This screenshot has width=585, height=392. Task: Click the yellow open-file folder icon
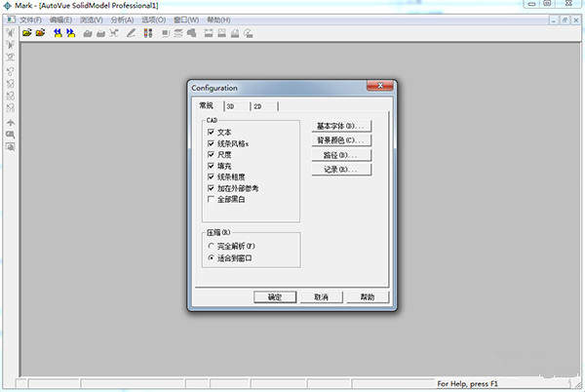coord(27,33)
